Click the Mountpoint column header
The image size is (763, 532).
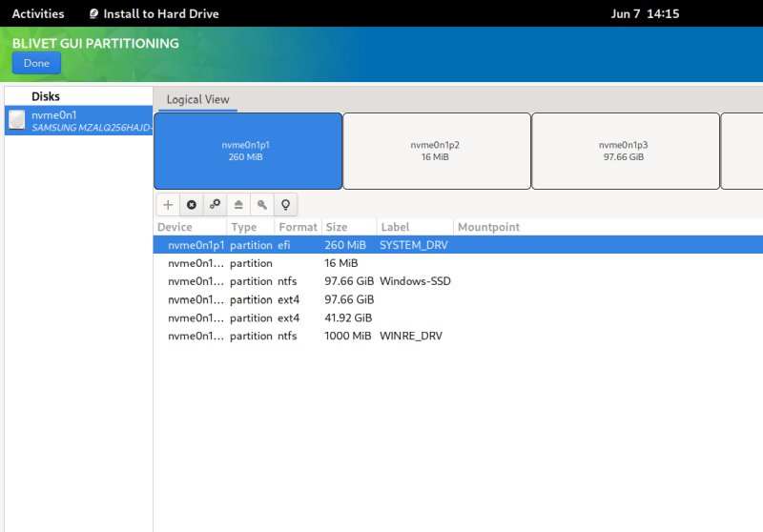488,227
